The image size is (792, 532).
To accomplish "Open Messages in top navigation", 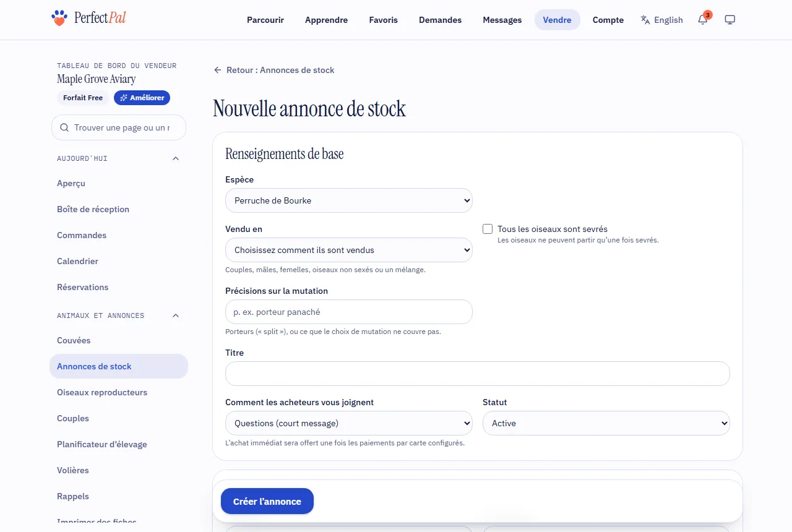I will click(x=502, y=20).
